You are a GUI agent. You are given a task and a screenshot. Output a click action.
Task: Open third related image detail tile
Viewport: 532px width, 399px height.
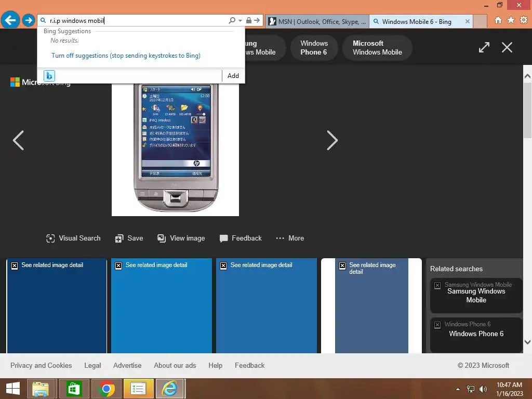[267, 305]
